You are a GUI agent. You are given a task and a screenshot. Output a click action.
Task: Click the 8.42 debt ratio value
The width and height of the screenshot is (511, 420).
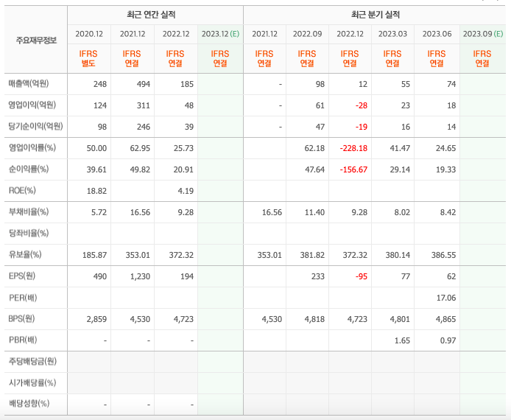click(x=448, y=213)
